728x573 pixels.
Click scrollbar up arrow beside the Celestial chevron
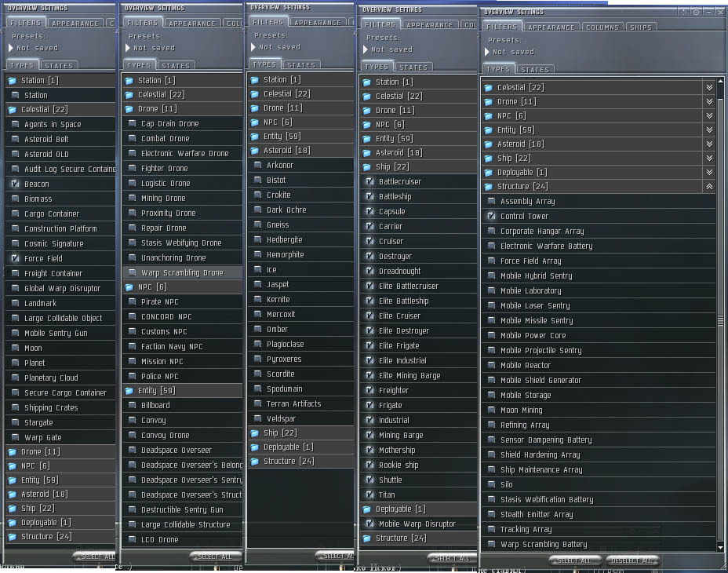click(x=721, y=82)
